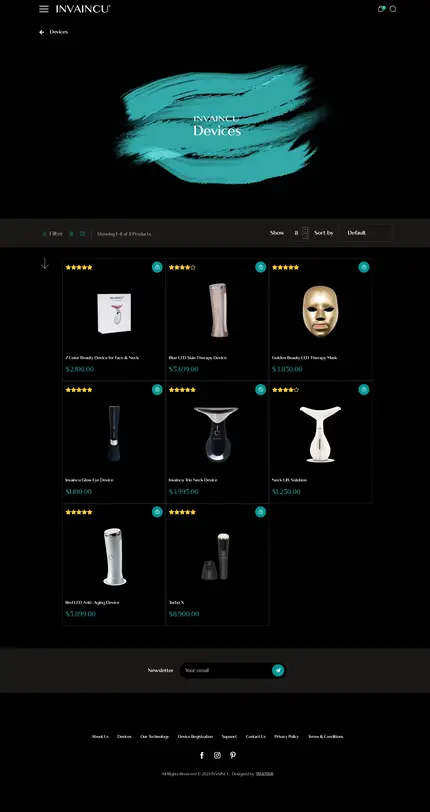This screenshot has height=812, width=430.
Task: Open Contact Us footer link
Action: [255, 736]
